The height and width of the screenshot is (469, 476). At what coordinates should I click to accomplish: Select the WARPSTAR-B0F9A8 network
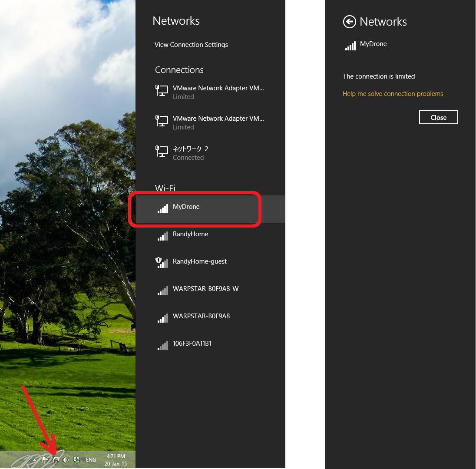click(201, 317)
